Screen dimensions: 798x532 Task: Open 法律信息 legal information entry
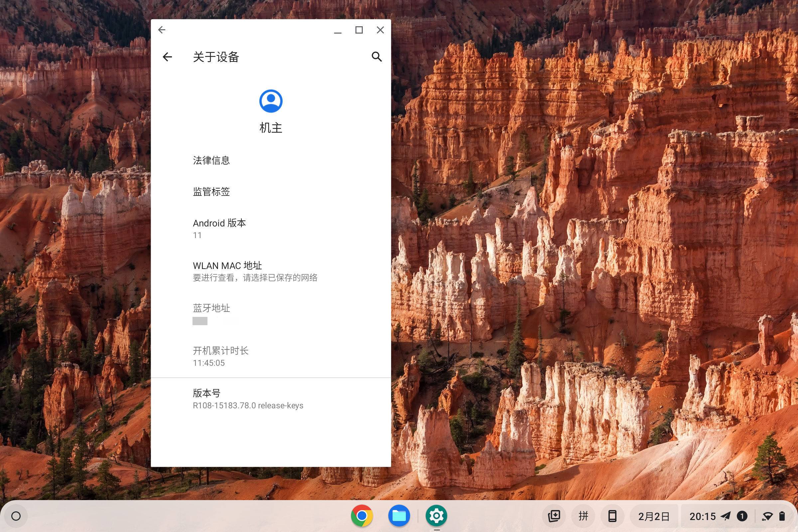click(211, 161)
